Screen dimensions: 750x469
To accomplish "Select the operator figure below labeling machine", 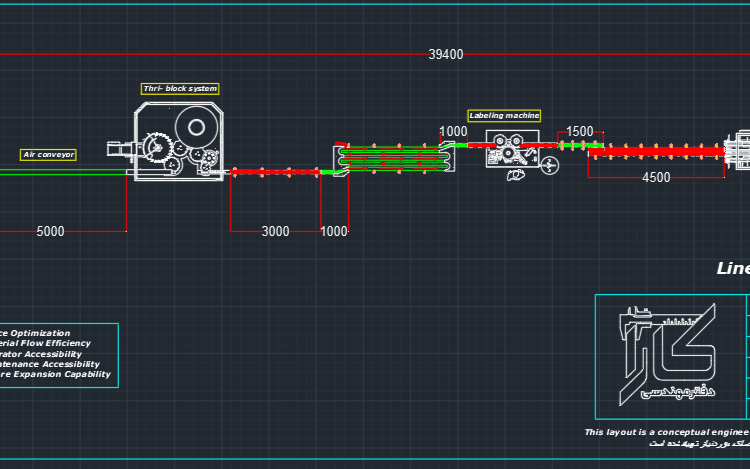I will pos(515,175).
